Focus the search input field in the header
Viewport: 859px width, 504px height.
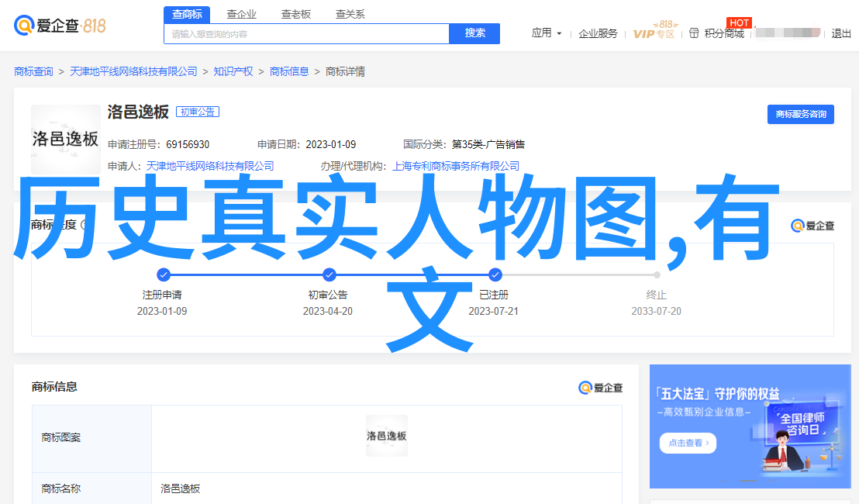[x=306, y=34]
